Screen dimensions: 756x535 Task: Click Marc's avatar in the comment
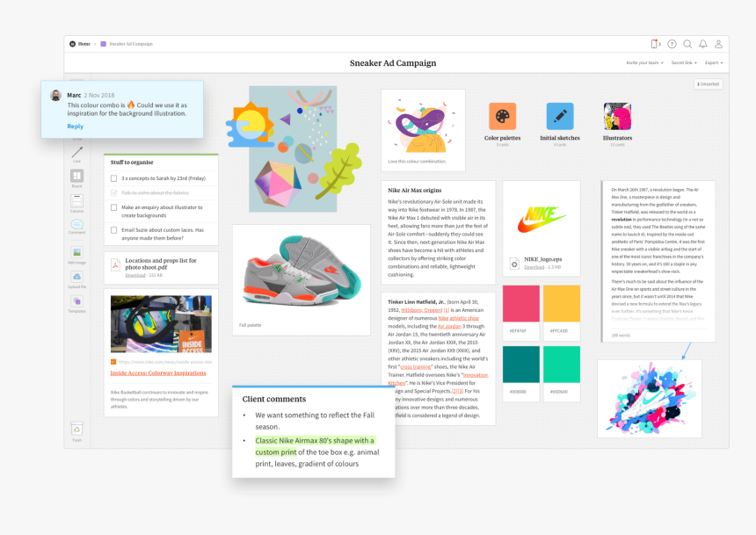(x=56, y=95)
